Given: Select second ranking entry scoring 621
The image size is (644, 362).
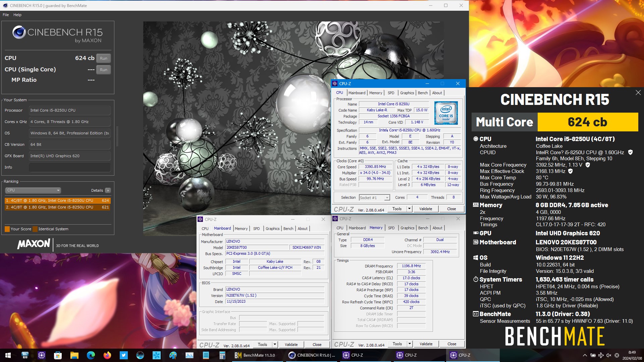Looking at the screenshot, I should [57, 207].
